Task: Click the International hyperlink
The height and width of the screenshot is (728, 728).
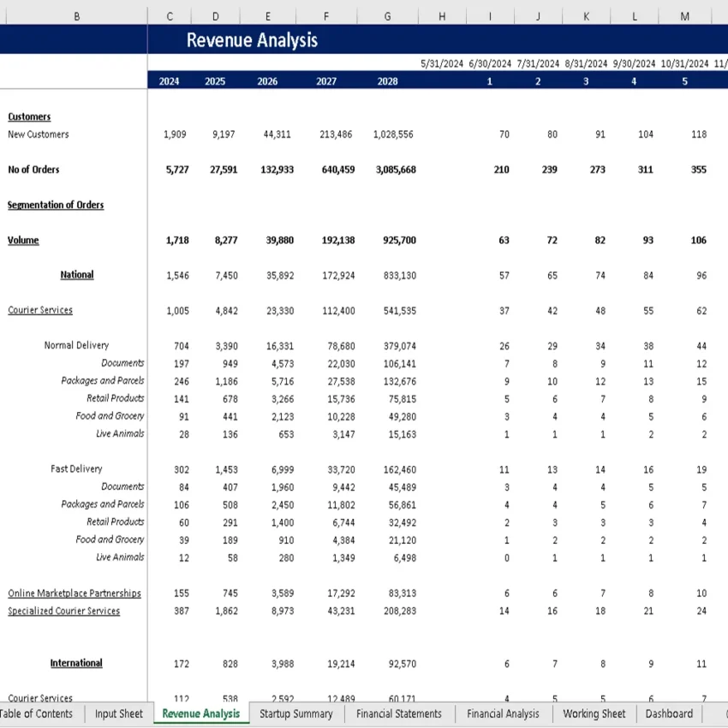Action: click(76, 662)
